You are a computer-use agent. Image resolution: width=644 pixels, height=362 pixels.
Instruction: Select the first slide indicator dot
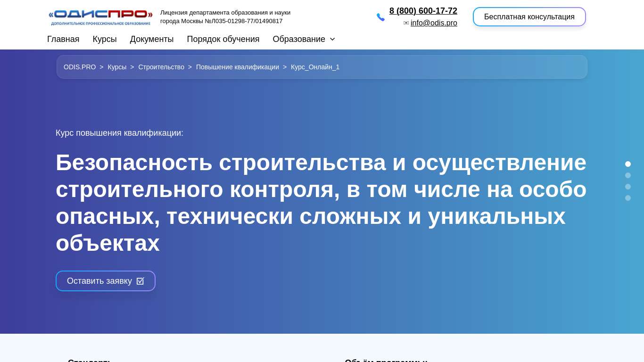click(x=628, y=164)
